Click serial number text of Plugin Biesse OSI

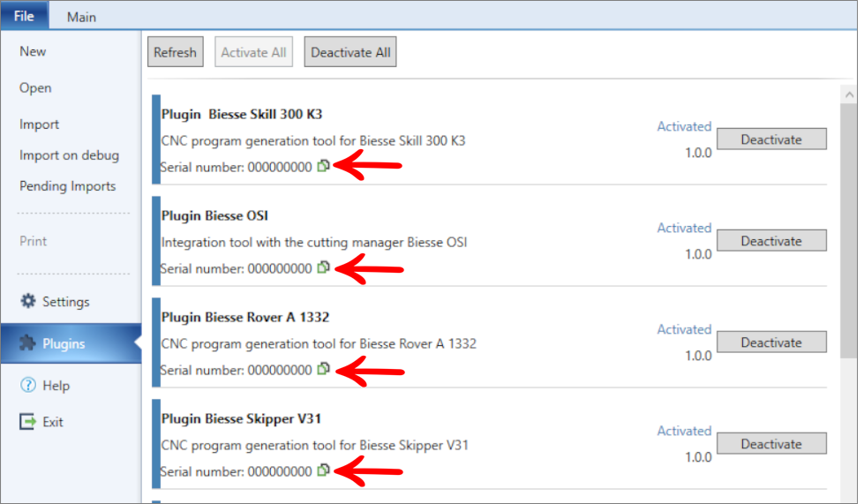[236, 268]
